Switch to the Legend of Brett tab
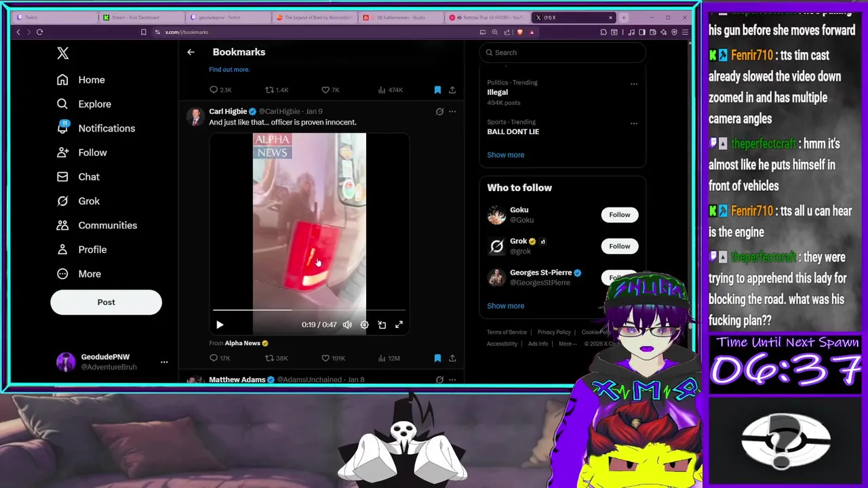Screen dimensions: 868x488 pos(314,18)
